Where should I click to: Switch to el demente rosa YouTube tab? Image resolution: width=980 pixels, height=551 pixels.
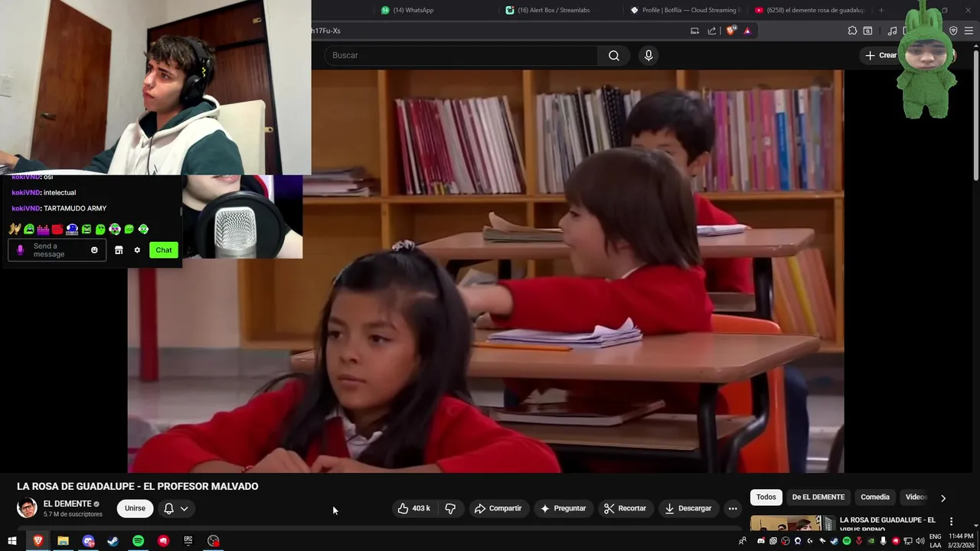coord(809,10)
